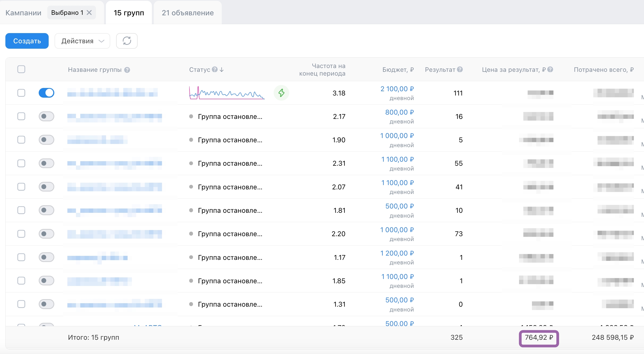Screen dimensions: 644x354
Task: Tick the select-all checkbox in header
Action: click(x=21, y=69)
